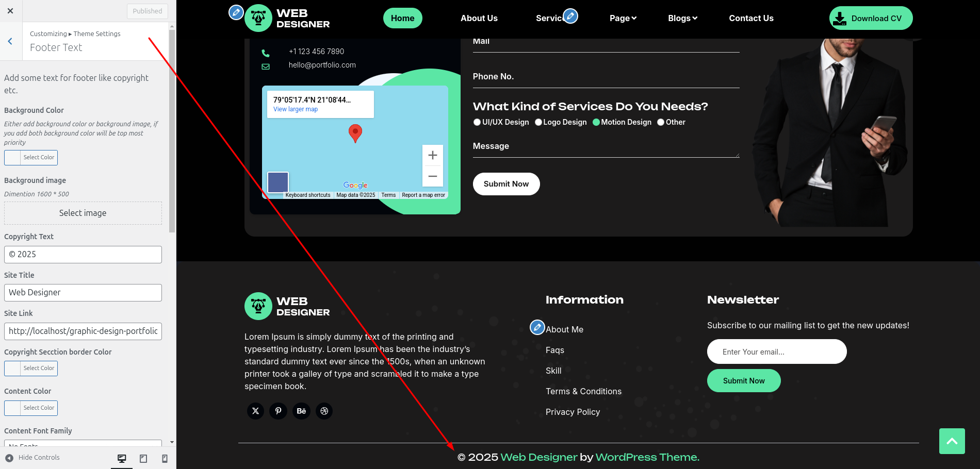Go to Contact Us in navigation
The height and width of the screenshot is (469, 980).
click(751, 18)
